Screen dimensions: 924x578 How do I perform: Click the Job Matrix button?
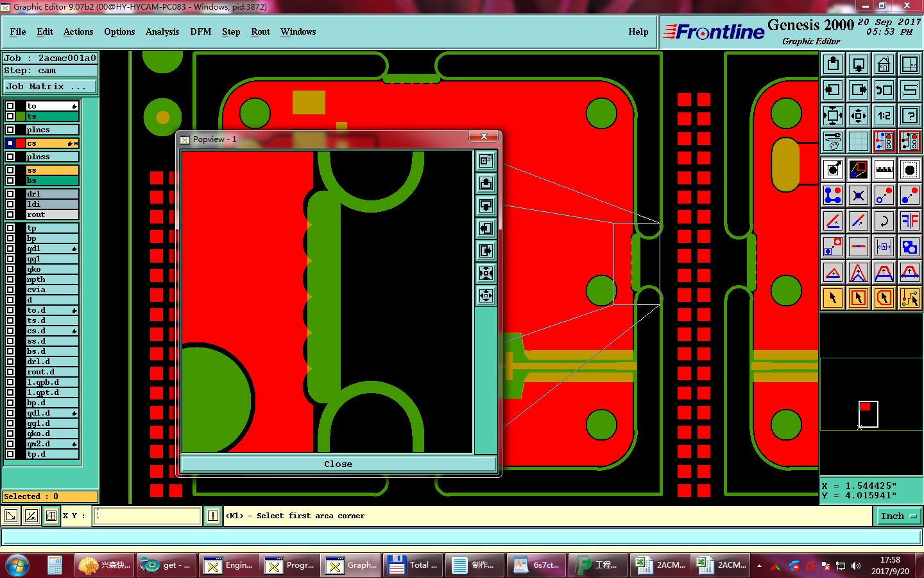point(50,86)
